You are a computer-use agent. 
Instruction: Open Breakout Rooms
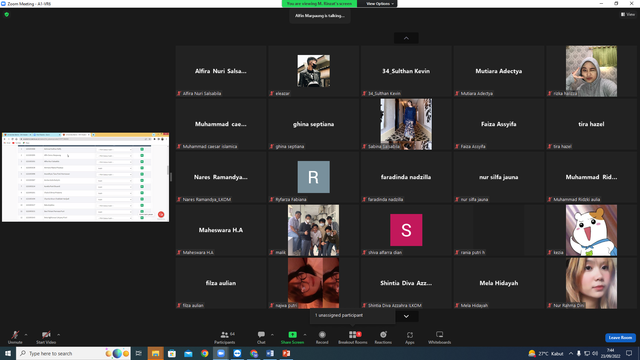pos(353,337)
